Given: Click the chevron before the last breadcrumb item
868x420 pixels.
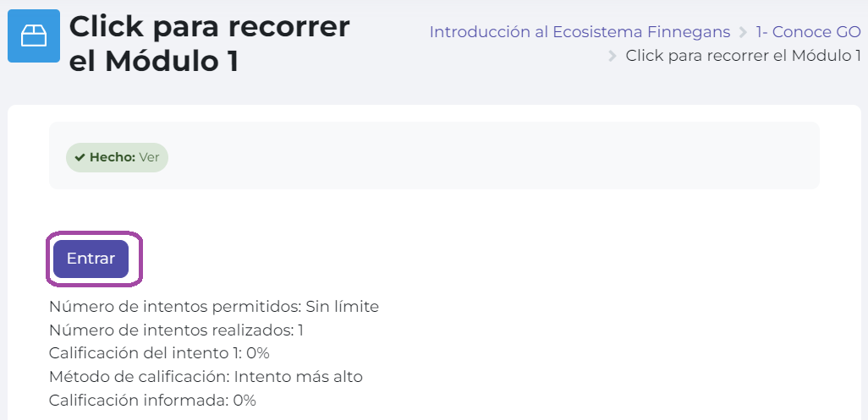Looking at the screenshot, I should (613, 57).
